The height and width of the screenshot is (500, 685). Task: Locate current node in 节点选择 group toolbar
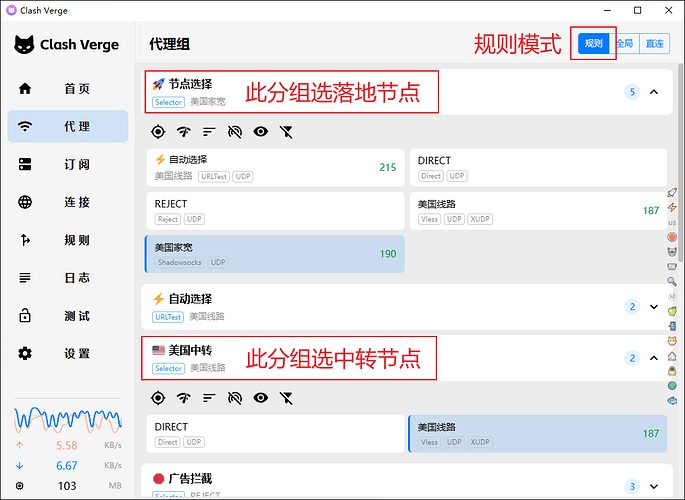158,131
